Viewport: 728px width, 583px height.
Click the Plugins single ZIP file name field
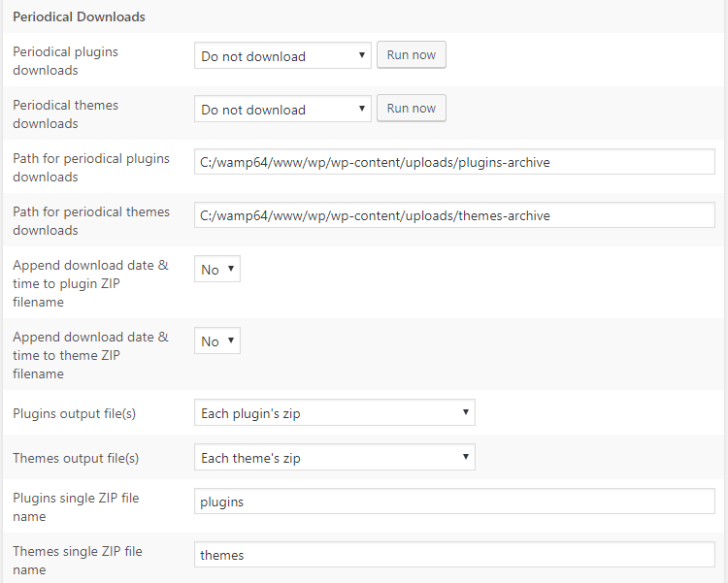tap(454, 502)
